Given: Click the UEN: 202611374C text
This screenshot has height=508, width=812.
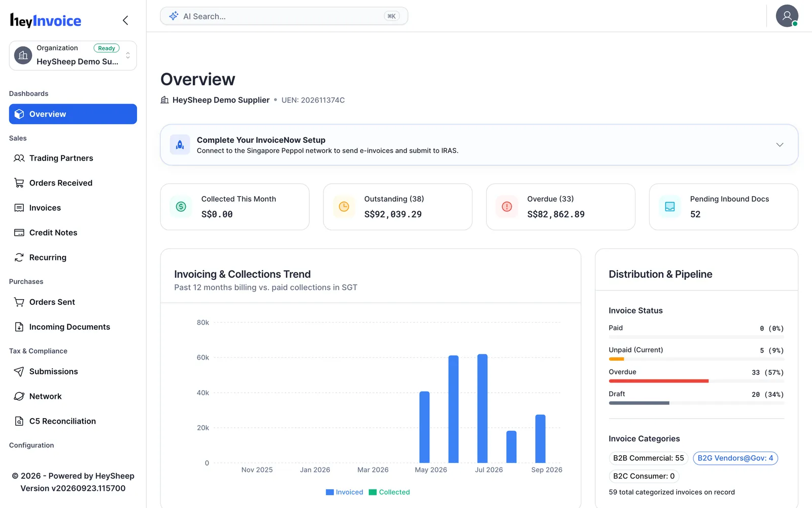Looking at the screenshot, I should [313, 100].
